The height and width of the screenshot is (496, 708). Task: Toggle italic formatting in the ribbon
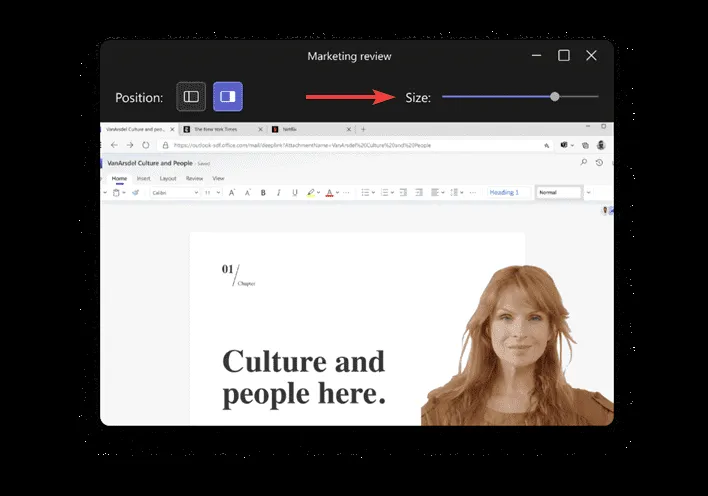[x=278, y=192]
